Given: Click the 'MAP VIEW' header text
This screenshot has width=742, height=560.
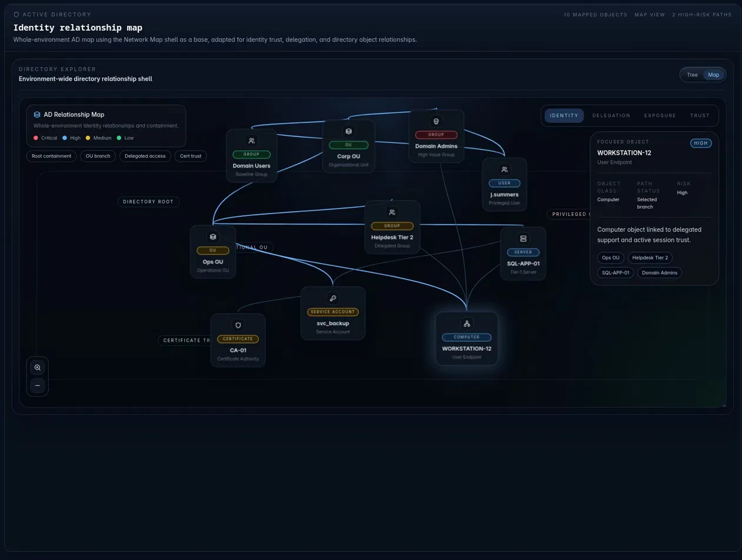Looking at the screenshot, I should coord(650,15).
